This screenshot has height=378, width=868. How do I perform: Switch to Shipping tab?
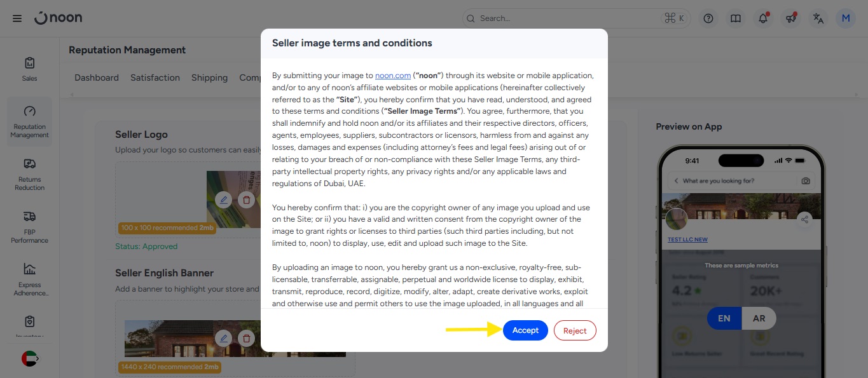[x=209, y=78]
